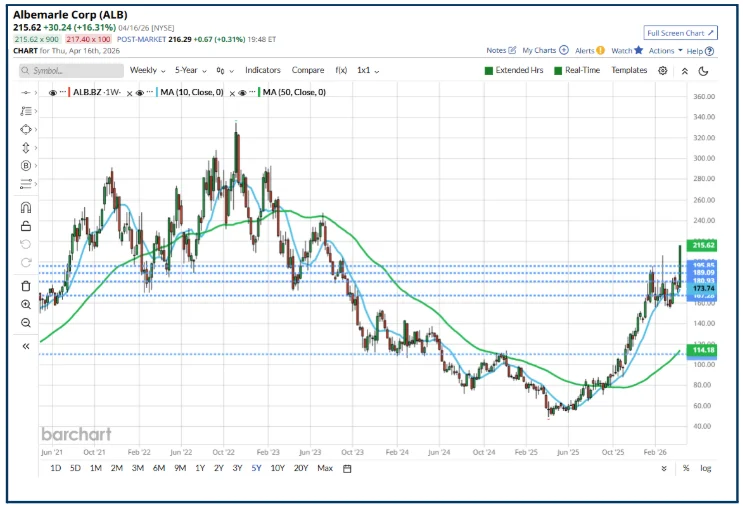
Task: Expand the bottom double-chevron down icon
Action: [664, 469]
